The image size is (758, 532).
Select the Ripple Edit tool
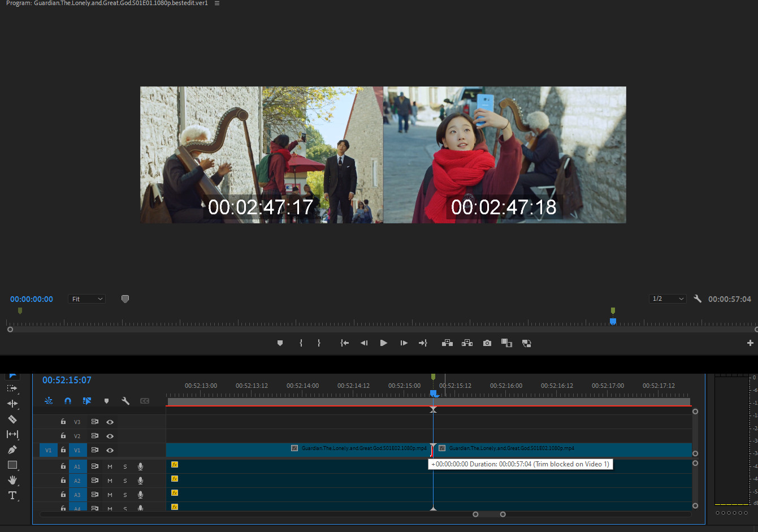point(12,404)
